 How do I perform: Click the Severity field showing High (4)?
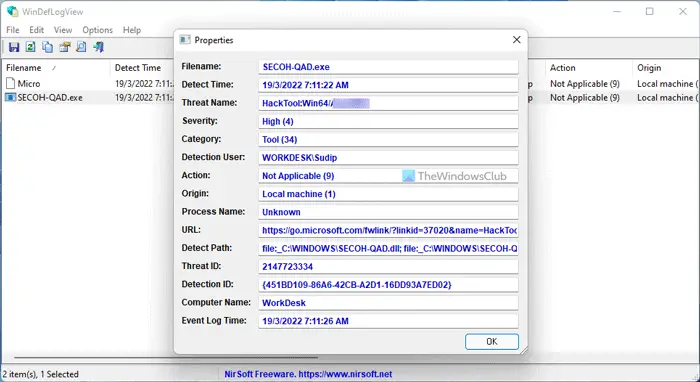pyautogui.click(x=388, y=121)
